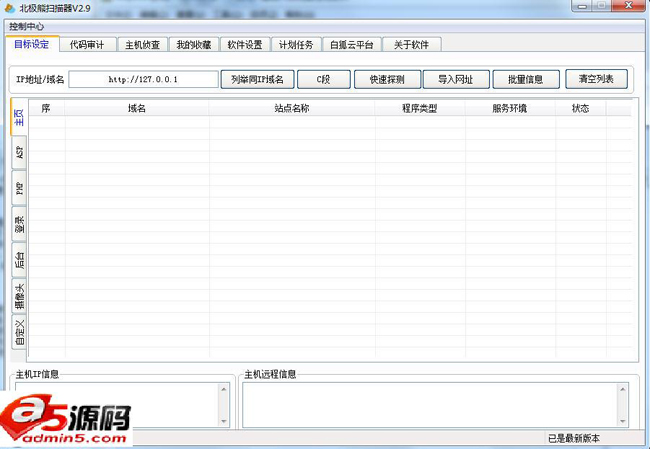
Task: Start 快速探测 scan
Action: pyautogui.click(x=387, y=79)
